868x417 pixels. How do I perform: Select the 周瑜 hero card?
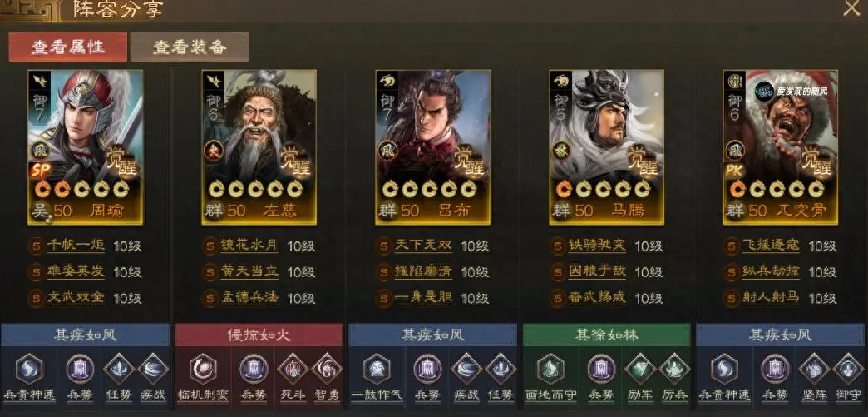pos(86,147)
